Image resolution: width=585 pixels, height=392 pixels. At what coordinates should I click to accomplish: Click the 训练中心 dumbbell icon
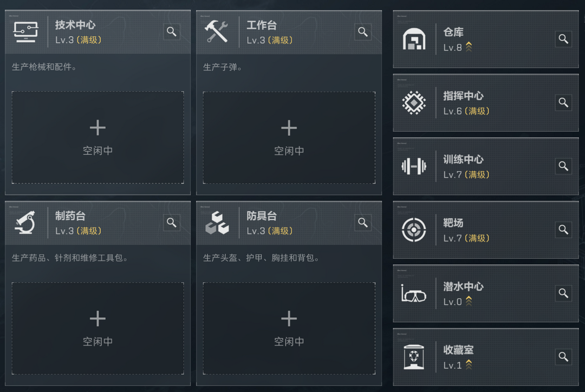[414, 166]
